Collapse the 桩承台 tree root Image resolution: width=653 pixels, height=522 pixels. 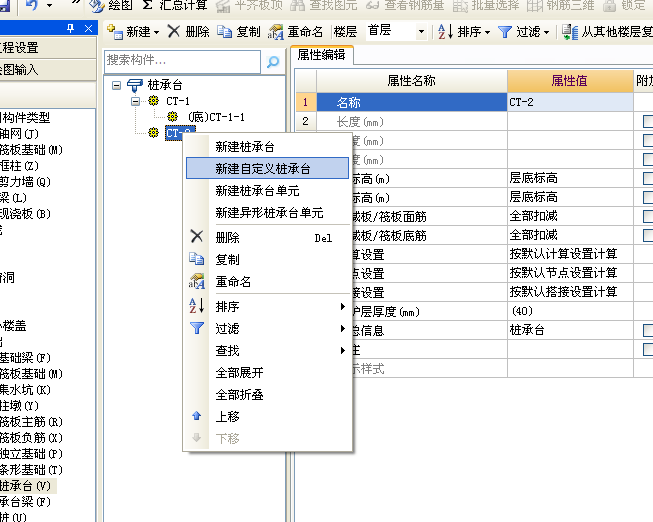tap(117, 85)
